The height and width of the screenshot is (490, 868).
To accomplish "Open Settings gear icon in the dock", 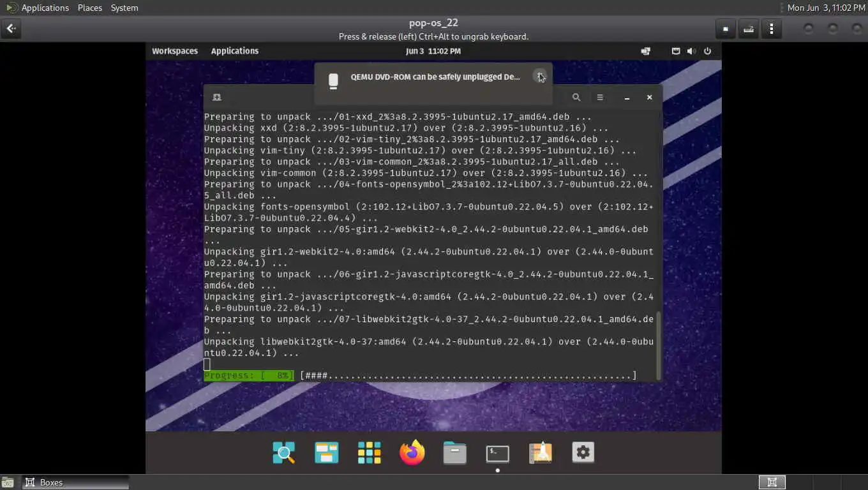I will (583, 452).
